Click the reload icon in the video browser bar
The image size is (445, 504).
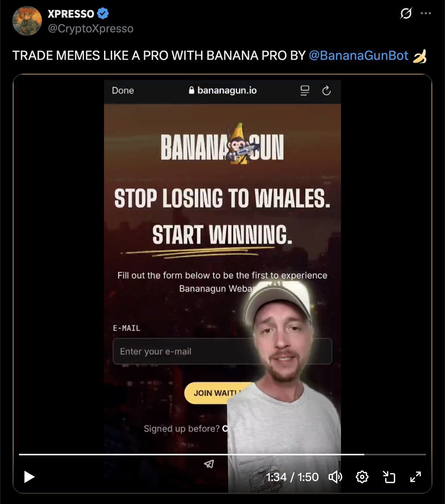coord(326,91)
